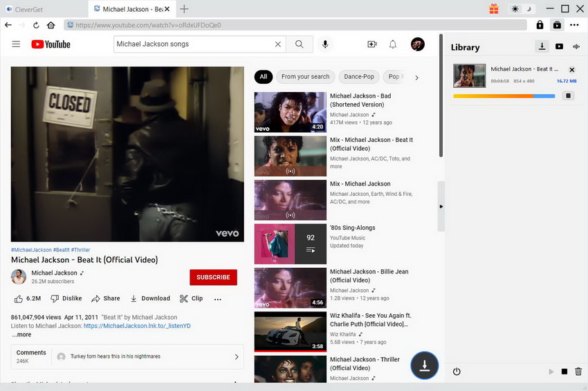Open the MichaelJackson.lnk.to link
The width and height of the screenshot is (588, 391).
(137, 326)
